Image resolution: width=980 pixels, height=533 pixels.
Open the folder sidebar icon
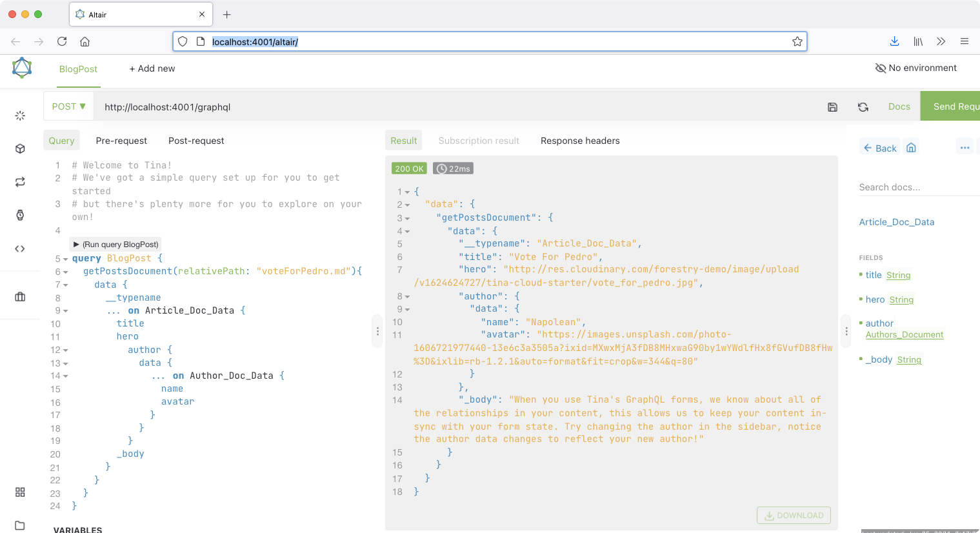point(20,525)
